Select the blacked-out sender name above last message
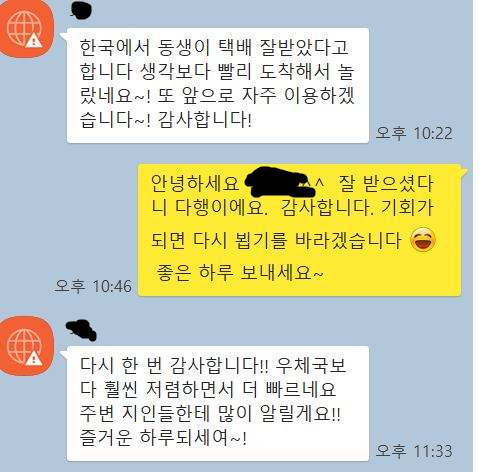 tap(81, 330)
